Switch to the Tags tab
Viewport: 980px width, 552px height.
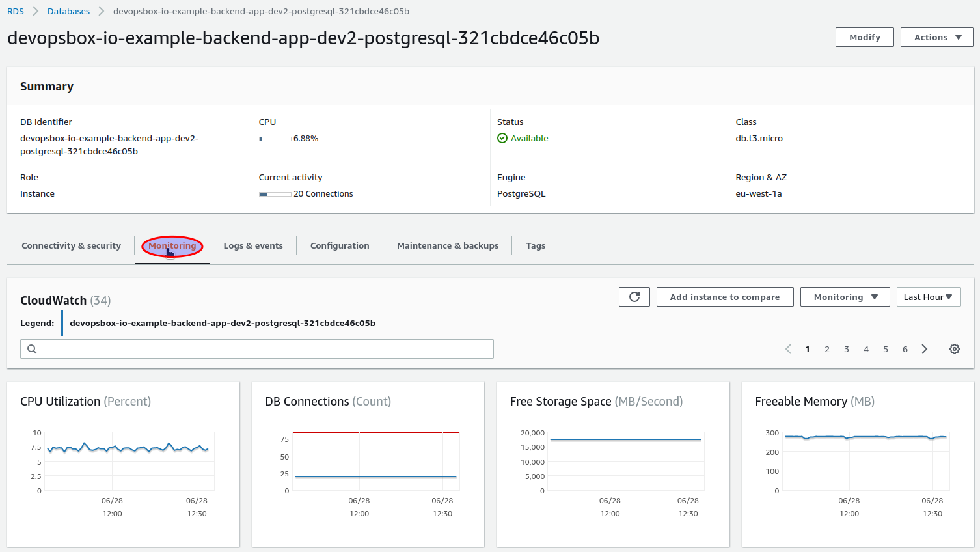pos(536,245)
